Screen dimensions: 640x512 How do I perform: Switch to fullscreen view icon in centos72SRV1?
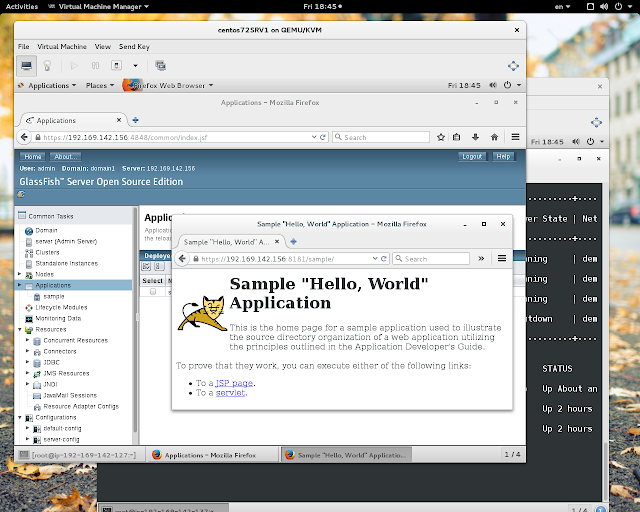point(513,66)
